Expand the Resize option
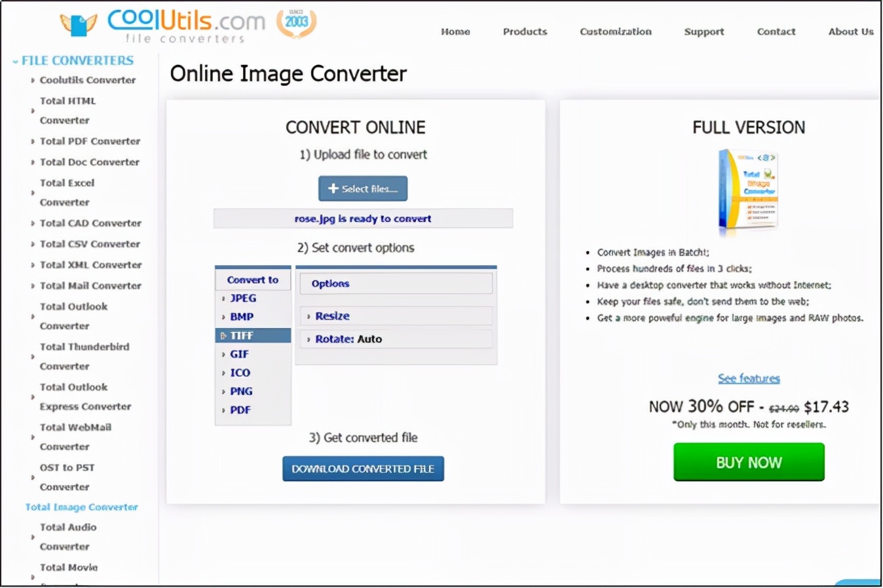The width and height of the screenshot is (883, 588). click(396, 316)
